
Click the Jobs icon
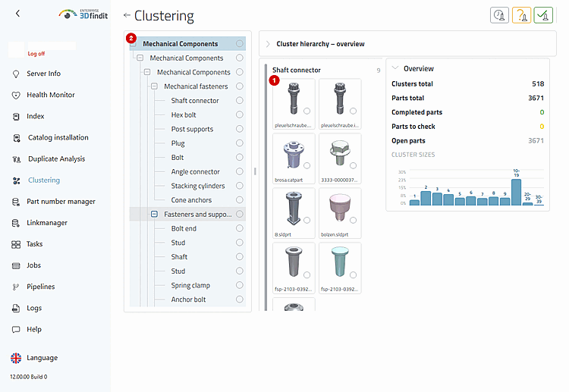click(x=16, y=266)
